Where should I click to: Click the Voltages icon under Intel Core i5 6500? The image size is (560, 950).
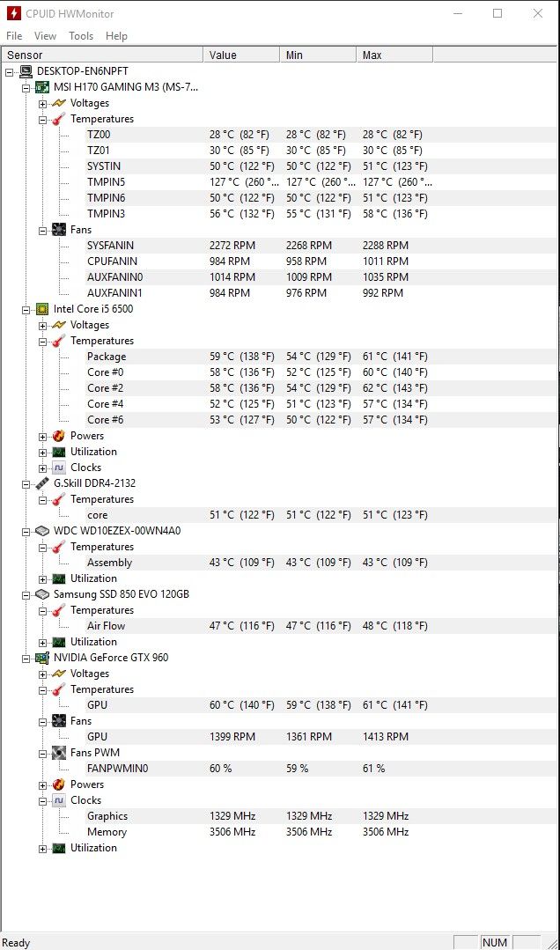[x=58, y=324]
